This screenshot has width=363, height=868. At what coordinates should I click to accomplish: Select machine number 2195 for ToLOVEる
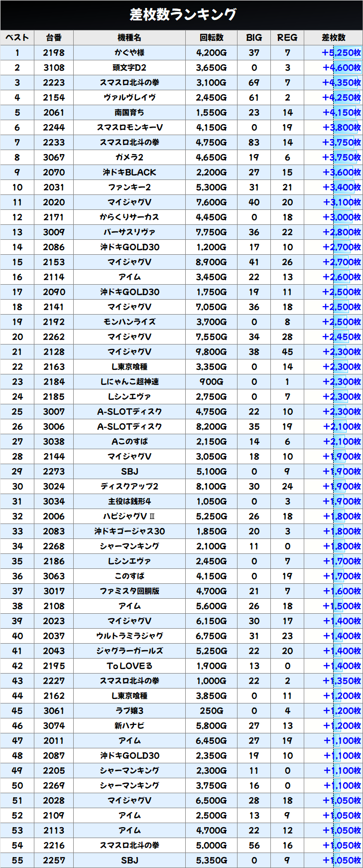pos(54,666)
